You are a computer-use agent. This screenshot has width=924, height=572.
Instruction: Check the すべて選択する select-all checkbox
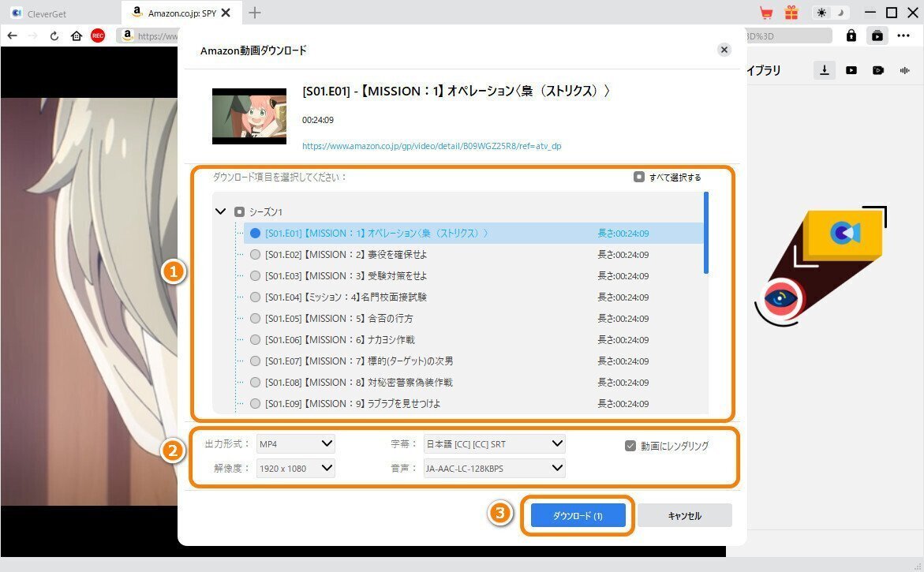pyautogui.click(x=639, y=177)
